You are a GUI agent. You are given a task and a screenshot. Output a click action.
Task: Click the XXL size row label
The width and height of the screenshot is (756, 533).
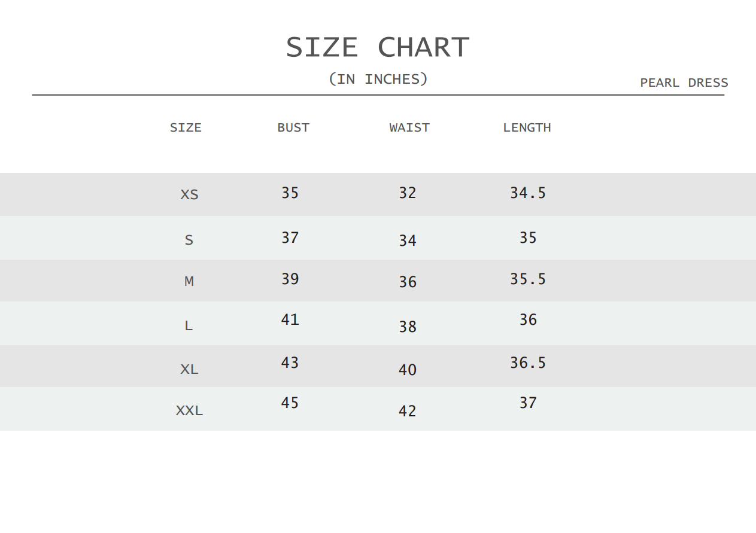[189, 411]
